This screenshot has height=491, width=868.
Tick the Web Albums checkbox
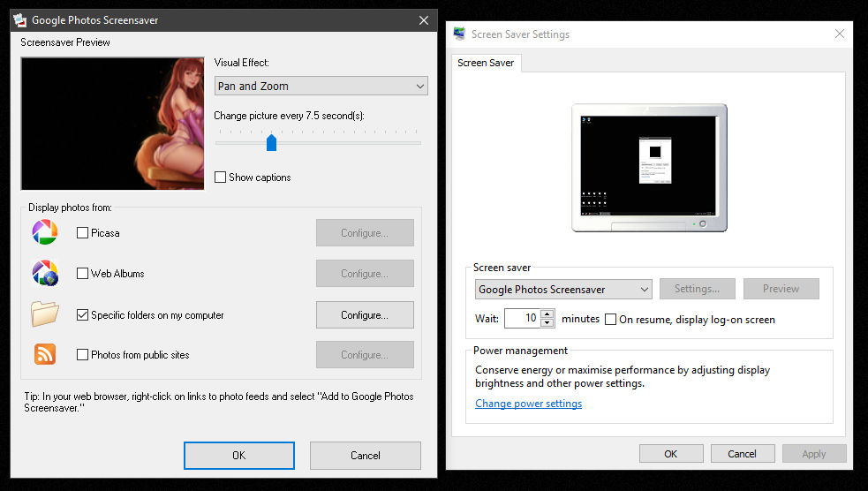point(82,274)
